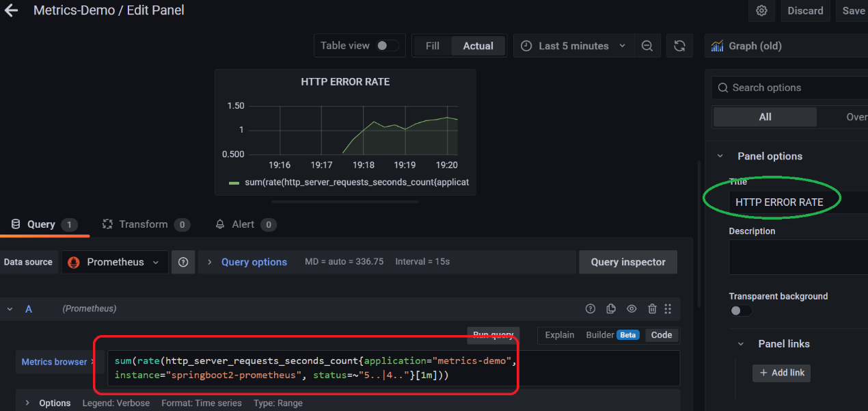The width and height of the screenshot is (868, 411).
Task: Select the All options tab
Action: pos(765,117)
